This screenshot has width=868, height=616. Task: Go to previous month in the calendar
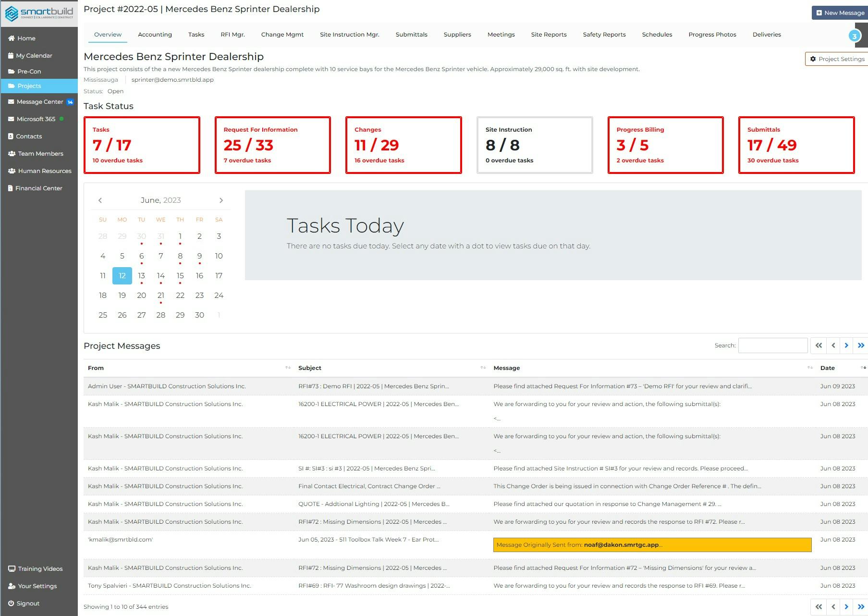tap(100, 200)
